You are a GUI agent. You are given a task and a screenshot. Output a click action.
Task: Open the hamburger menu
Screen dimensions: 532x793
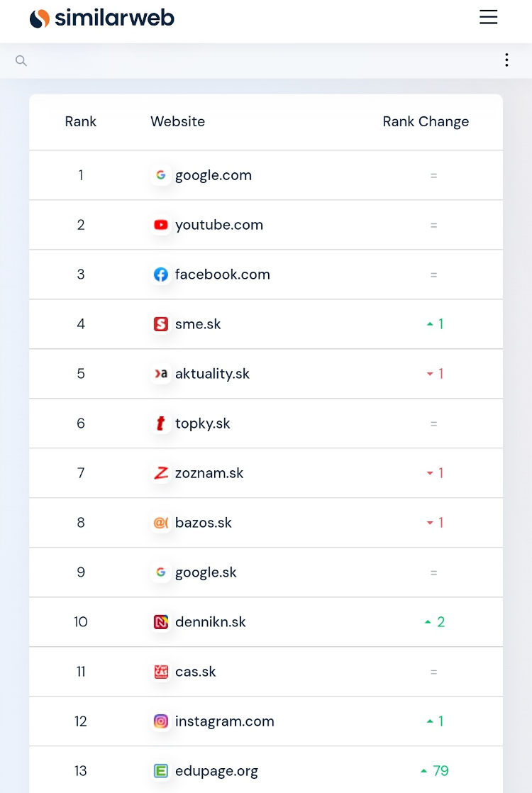coord(489,17)
